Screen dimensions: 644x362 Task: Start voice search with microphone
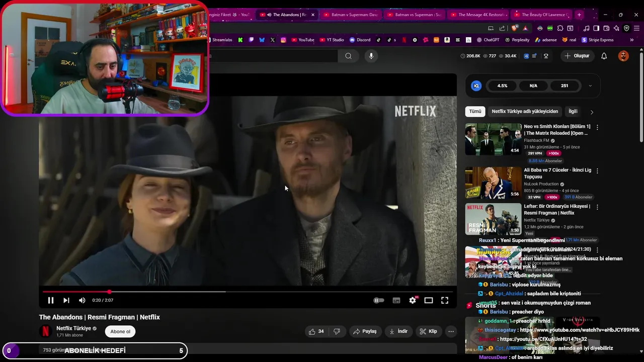tap(371, 56)
